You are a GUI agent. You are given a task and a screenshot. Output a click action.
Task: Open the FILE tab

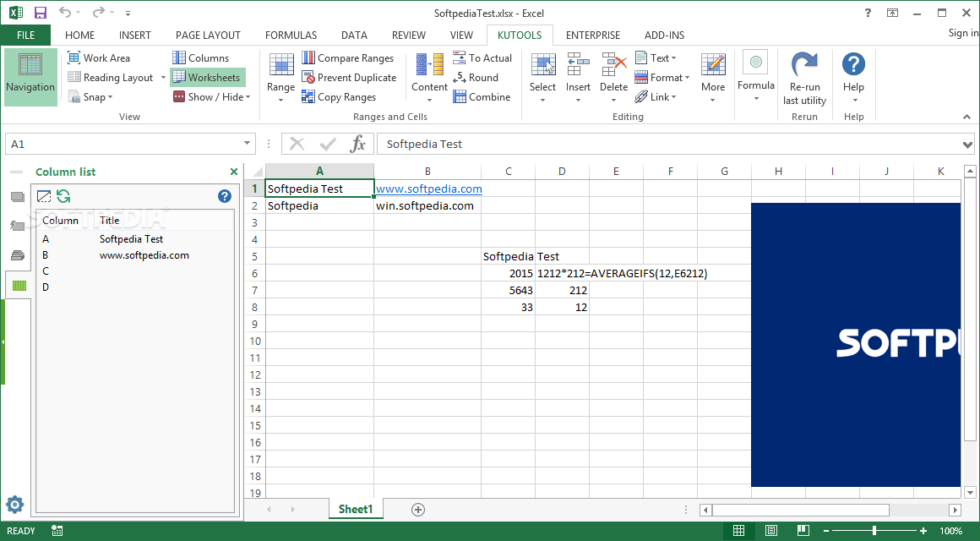click(x=25, y=35)
